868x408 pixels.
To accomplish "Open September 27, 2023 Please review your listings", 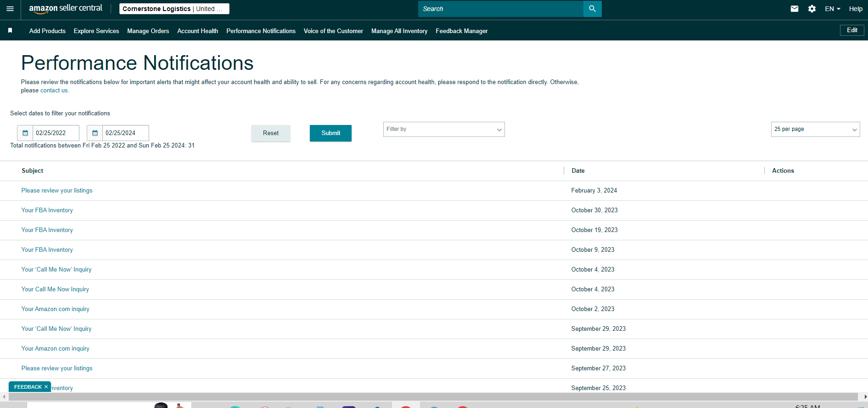I will (x=57, y=368).
